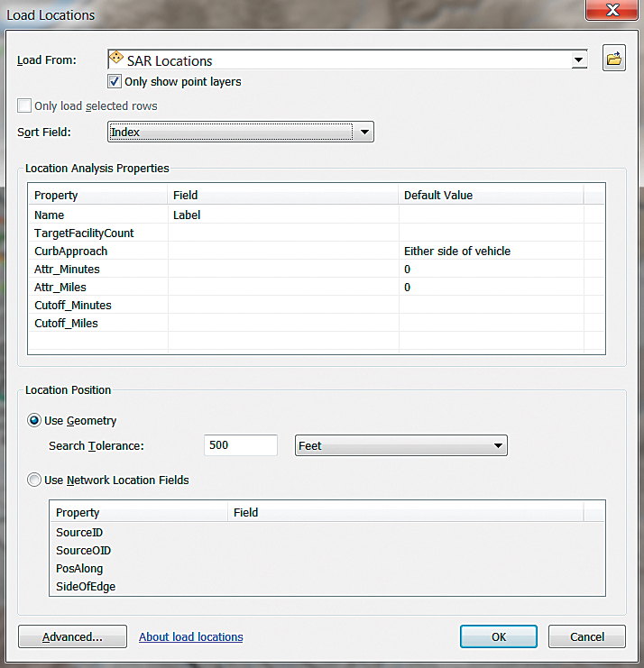
Task: Enable Only load selected rows checkbox
Action: [24, 105]
